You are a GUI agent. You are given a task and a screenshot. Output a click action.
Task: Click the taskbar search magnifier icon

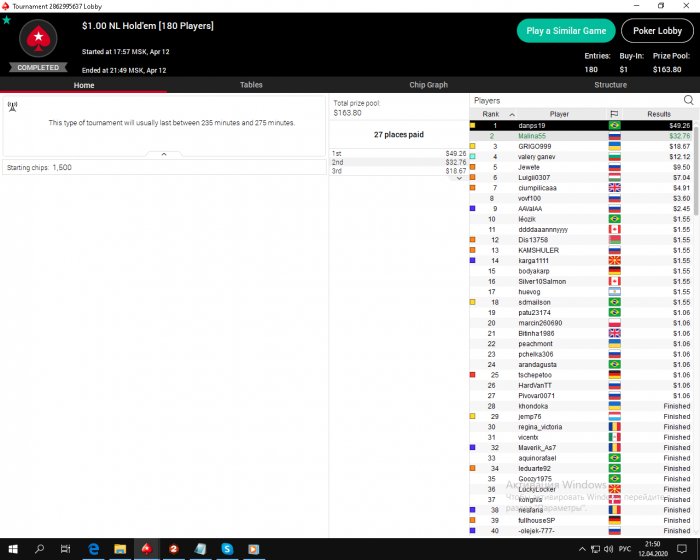coord(39,548)
